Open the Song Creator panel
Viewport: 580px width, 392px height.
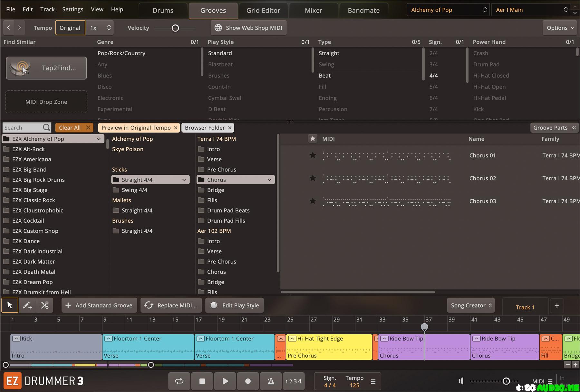tap(471, 305)
